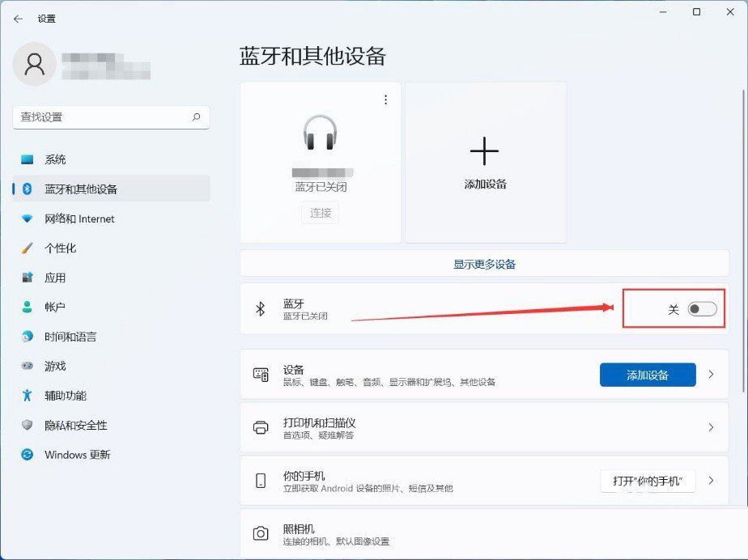Click 首选项、疑难解答 description text
The width and height of the screenshot is (748, 560).
(x=318, y=435)
